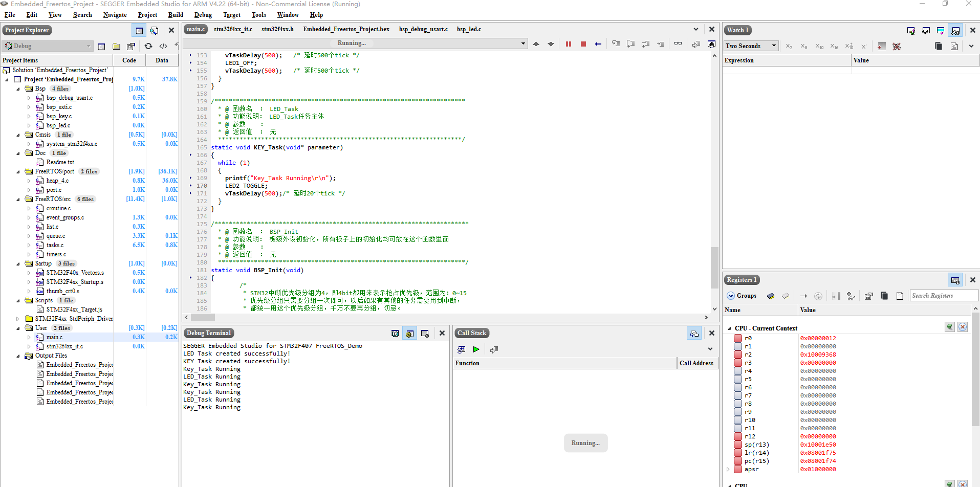Click the editor horizontal scroll right arrow
This screenshot has height=487, width=980.
click(x=706, y=317)
